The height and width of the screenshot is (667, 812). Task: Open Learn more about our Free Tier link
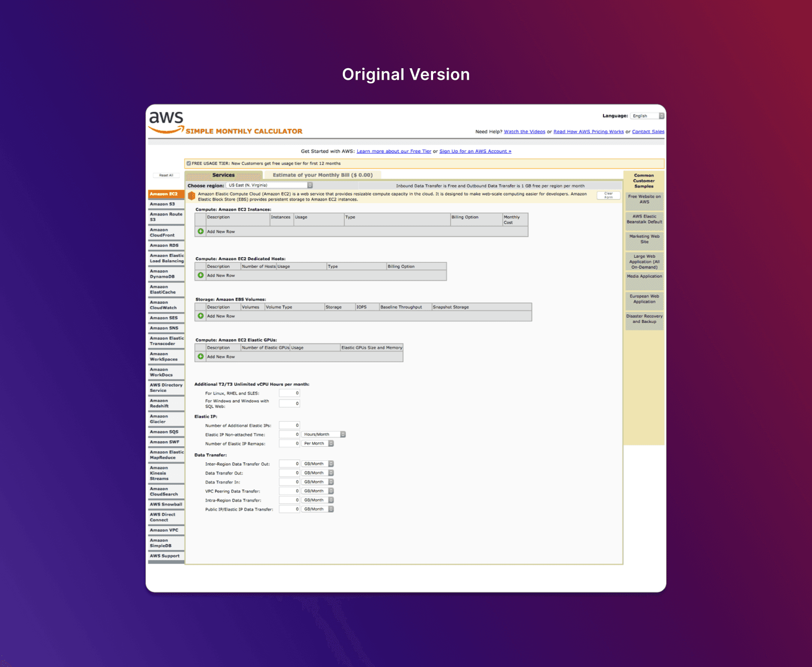click(394, 151)
